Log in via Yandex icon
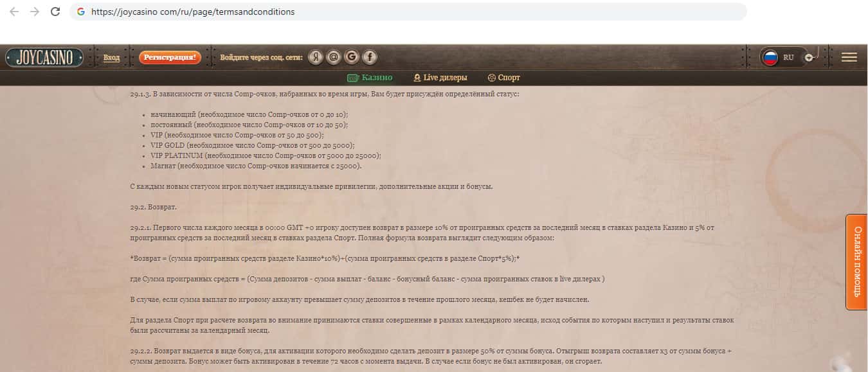 click(315, 57)
